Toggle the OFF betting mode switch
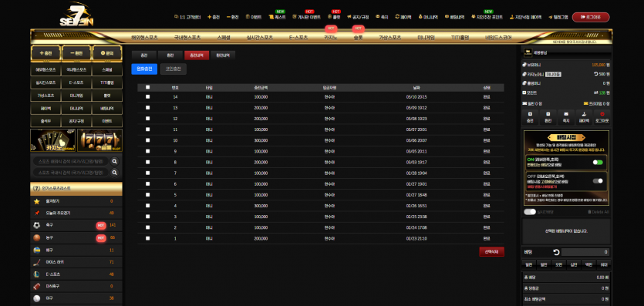This screenshot has height=306, width=644. (598, 181)
